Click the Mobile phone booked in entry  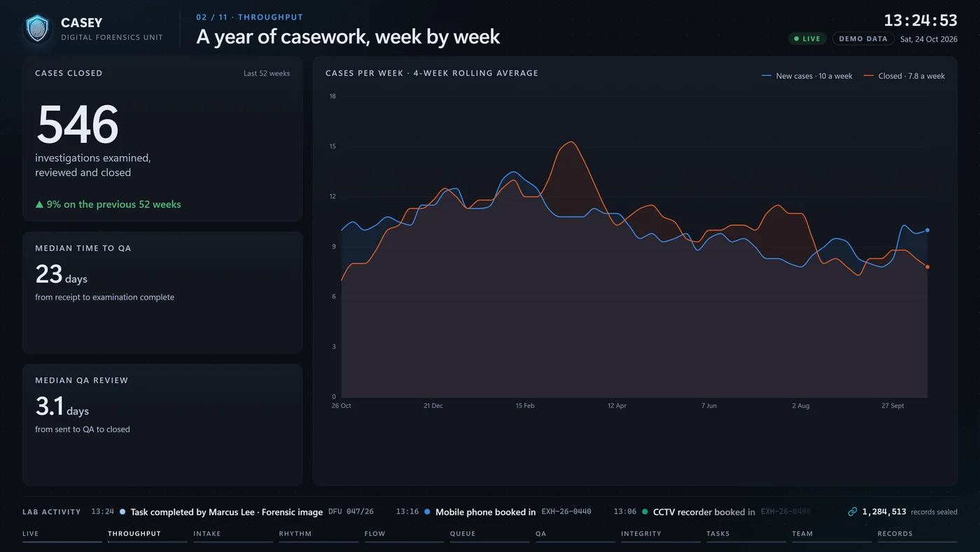486,512
